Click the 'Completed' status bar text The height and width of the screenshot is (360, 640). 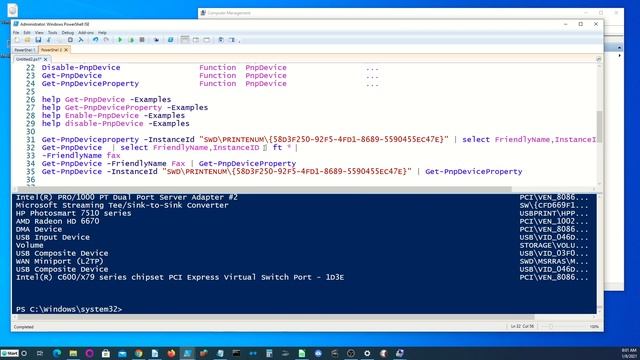tap(24, 327)
